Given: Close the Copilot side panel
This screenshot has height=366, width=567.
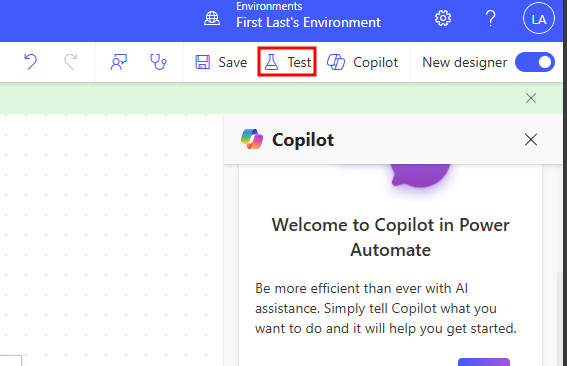Looking at the screenshot, I should tap(530, 140).
